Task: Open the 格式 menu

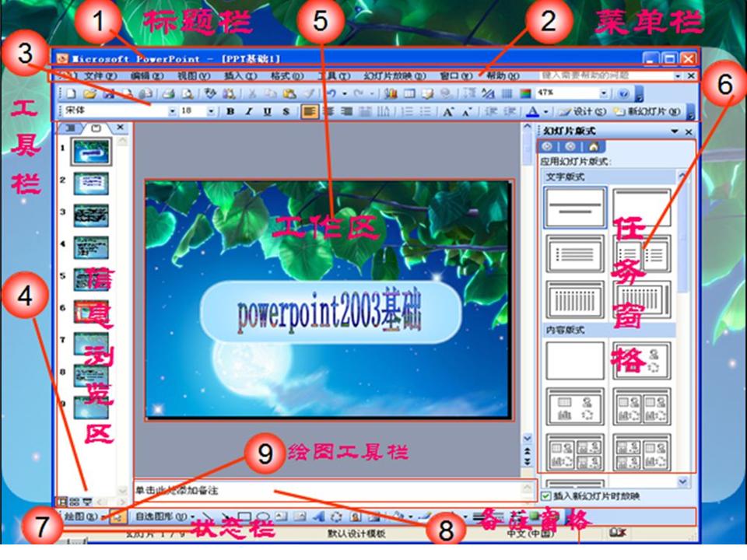Action: [287, 75]
